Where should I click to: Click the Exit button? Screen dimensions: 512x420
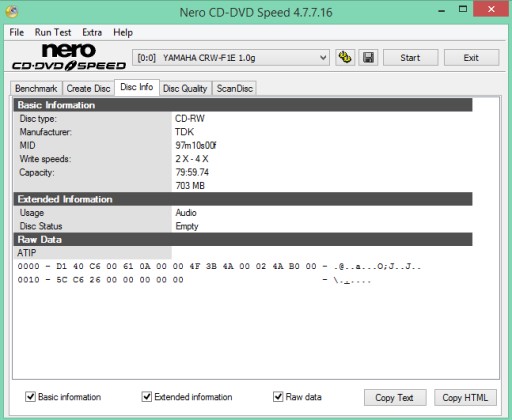pos(471,58)
